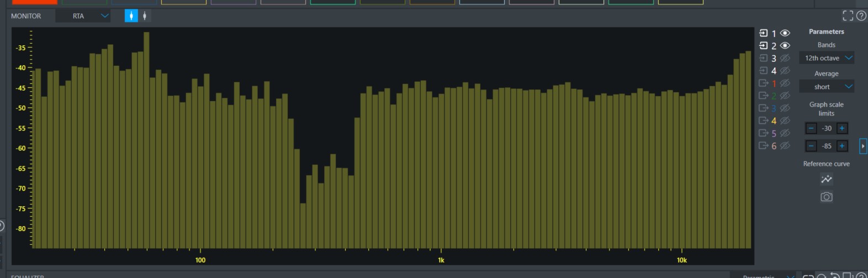This screenshot has height=278, width=868.
Task: Show blue output 3 trace eye icon
Action: point(785,108)
